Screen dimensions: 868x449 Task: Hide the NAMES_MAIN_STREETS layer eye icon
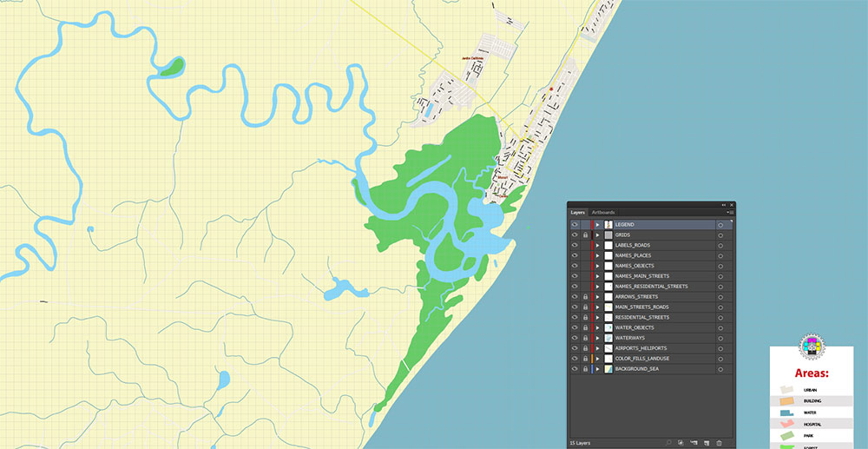[x=575, y=276]
